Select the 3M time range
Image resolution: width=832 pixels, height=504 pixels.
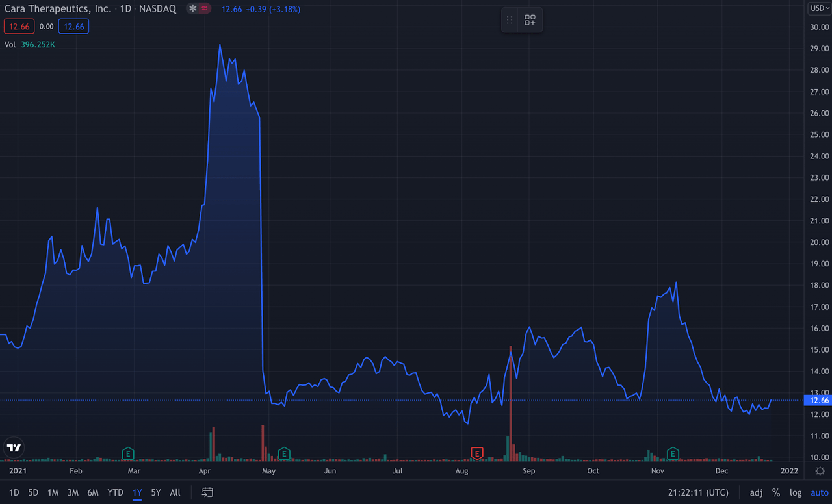73,493
